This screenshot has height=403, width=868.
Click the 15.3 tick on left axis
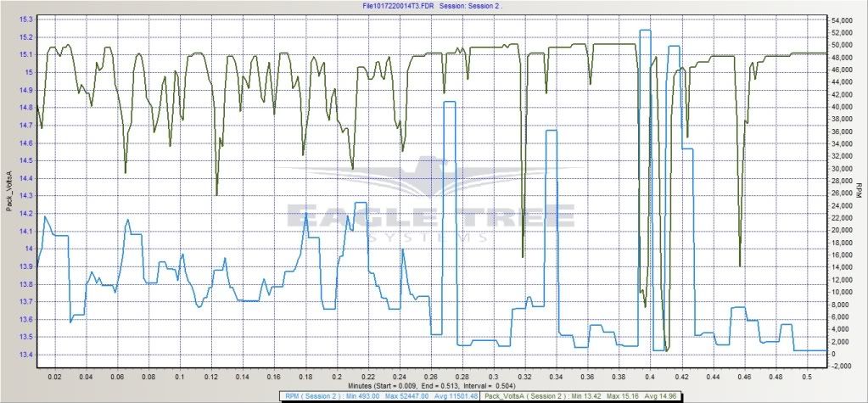[25, 19]
